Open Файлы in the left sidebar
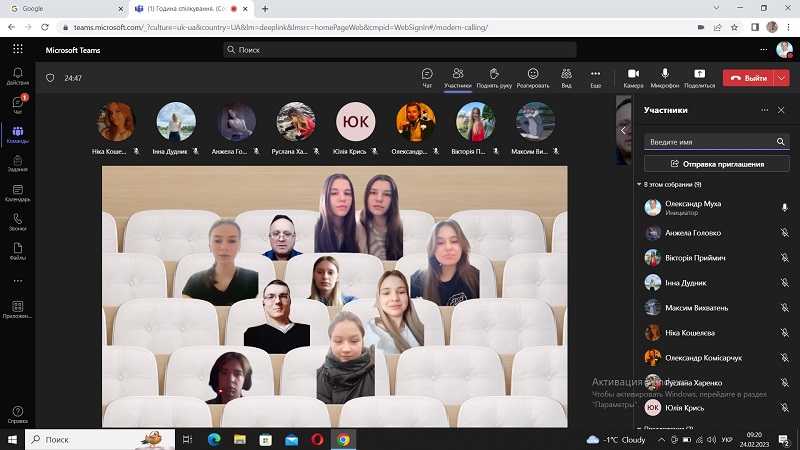The width and height of the screenshot is (800, 450). [18, 251]
